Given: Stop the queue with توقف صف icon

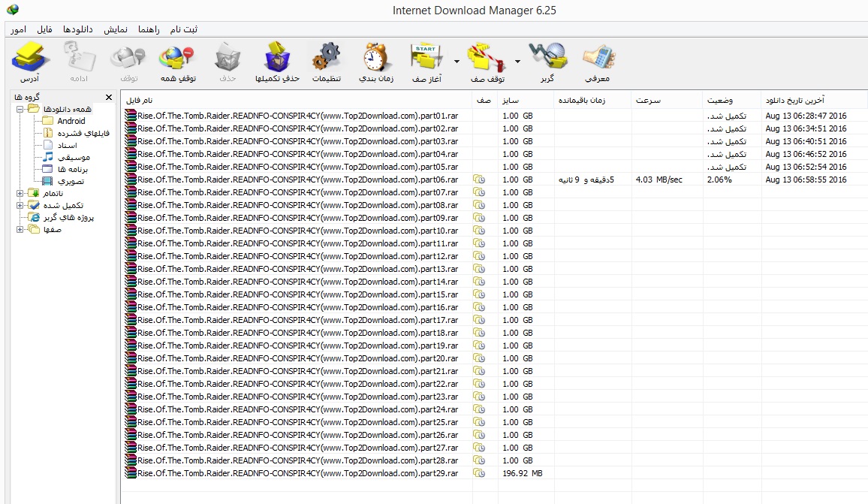Looking at the screenshot, I should [x=487, y=57].
